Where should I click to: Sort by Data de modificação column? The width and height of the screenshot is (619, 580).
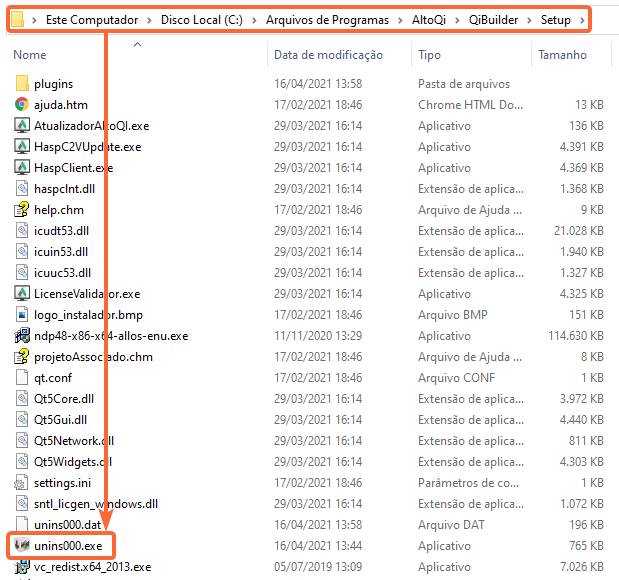(x=328, y=55)
